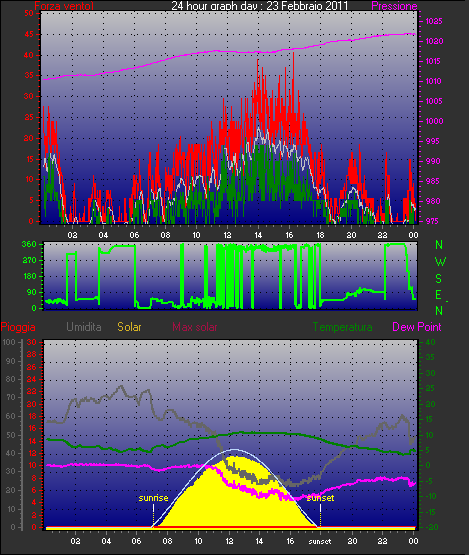Select the Temperatura legend label

(x=342, y=327)
